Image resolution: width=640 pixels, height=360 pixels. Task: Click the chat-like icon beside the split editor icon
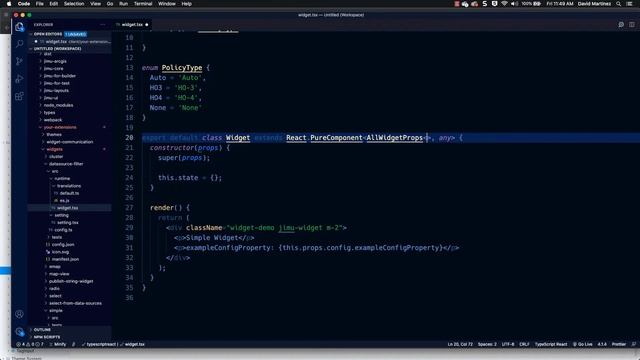(x=621, y=24)
